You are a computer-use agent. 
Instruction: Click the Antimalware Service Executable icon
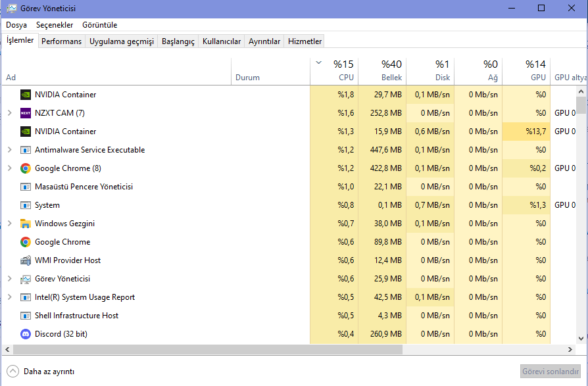click(26, 150)
